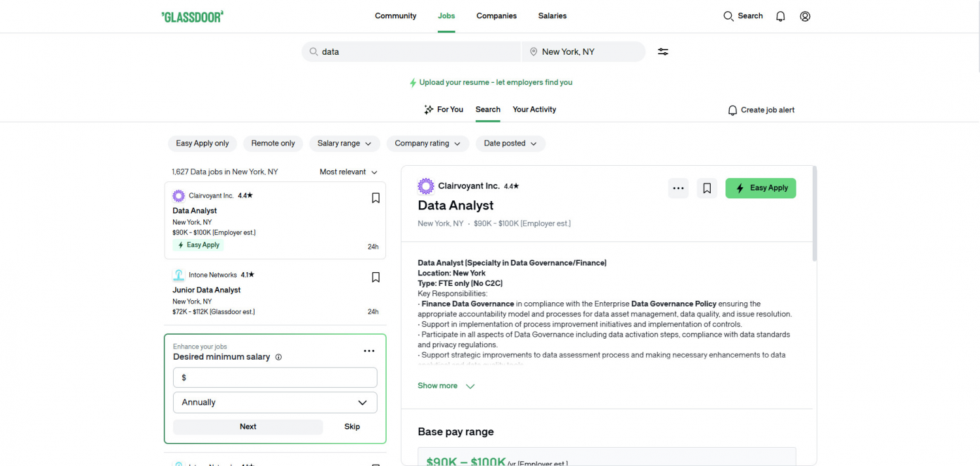Image resolution: width=980 pixels, height=466 pixels.
Task: Open the user profile icon
Action: [805, 16]
